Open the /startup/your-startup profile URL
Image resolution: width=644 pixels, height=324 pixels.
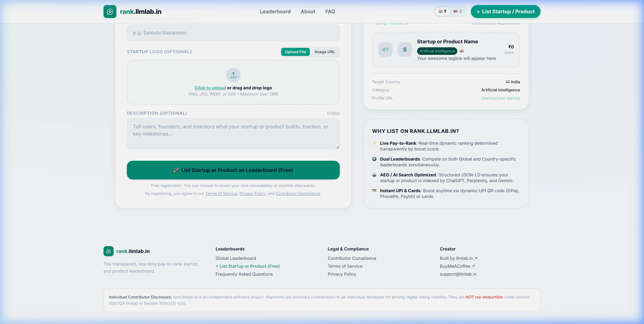click(x=500, y=98)
